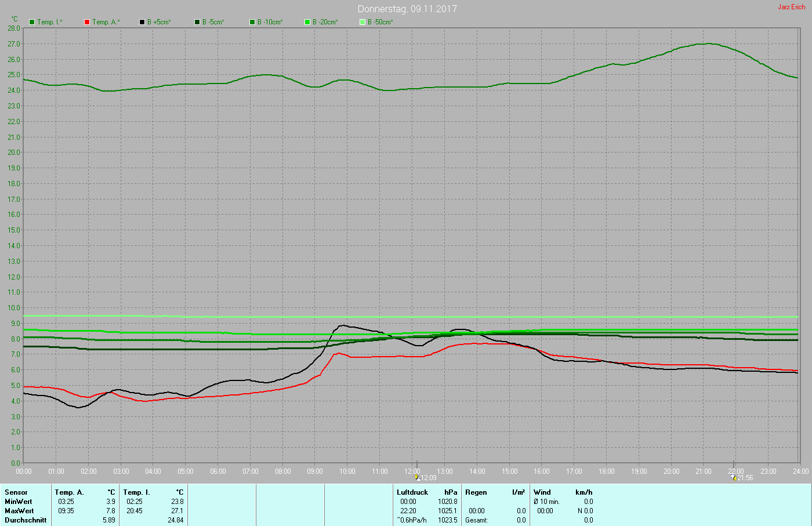Click the Sensor header cell
Screen dimensions: 812x526
(x=16, y=492)
